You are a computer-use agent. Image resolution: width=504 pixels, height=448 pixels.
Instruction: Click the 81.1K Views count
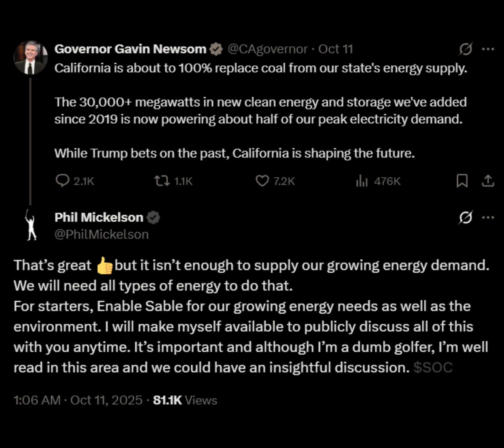185,400
